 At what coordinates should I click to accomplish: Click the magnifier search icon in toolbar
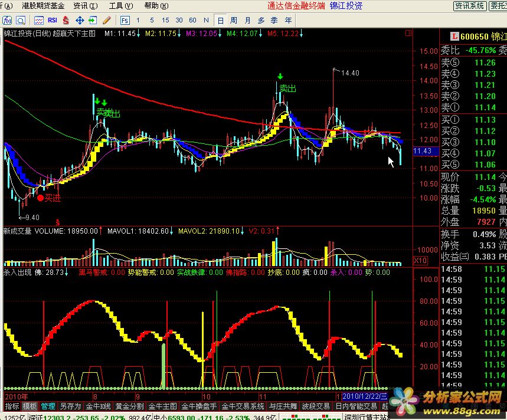(x=21, y=21)
